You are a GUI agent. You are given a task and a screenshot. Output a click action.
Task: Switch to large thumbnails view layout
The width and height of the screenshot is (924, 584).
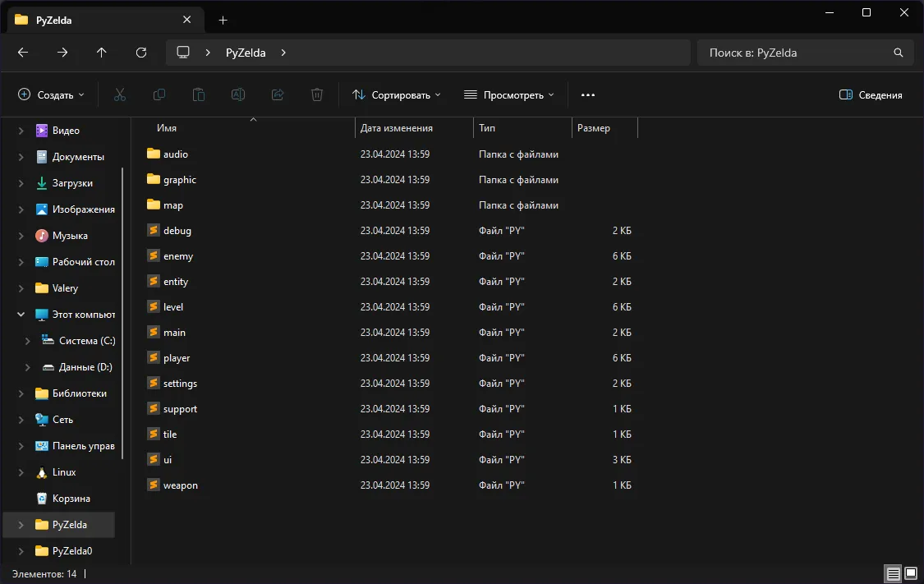[910, 573]
